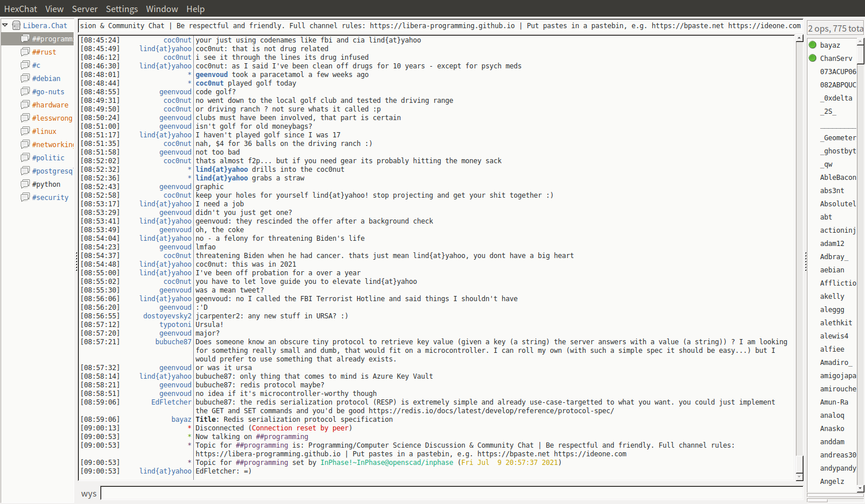Click the #security channel icon

[x=25, y=197]
